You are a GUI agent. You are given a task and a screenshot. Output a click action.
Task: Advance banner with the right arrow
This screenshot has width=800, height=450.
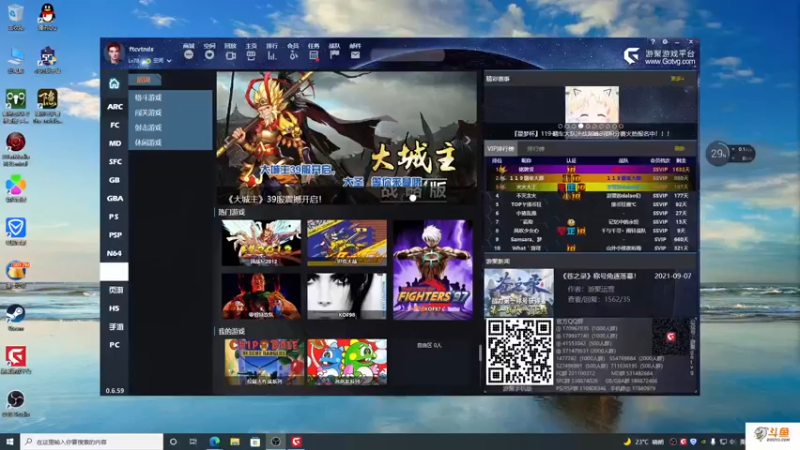pos(466,140)
